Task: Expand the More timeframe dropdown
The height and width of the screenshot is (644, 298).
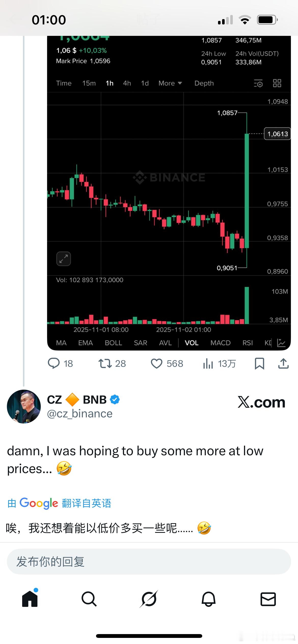Action: (170, 83)
